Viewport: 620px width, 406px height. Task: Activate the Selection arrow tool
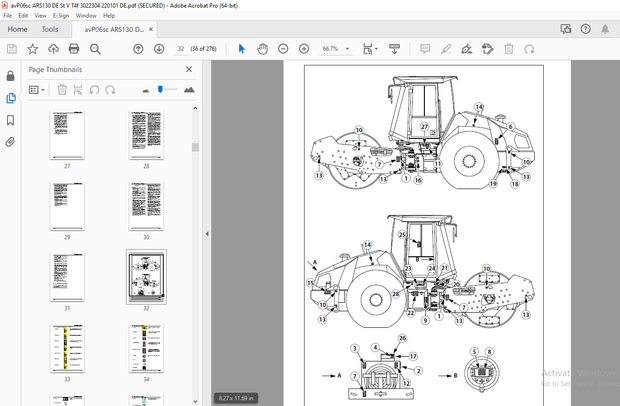click(241, 49)
